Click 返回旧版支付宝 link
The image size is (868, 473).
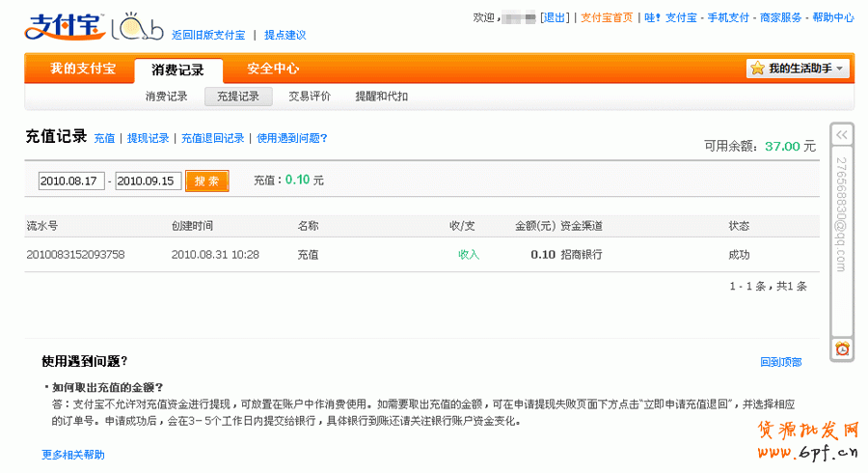click(208, 35)
